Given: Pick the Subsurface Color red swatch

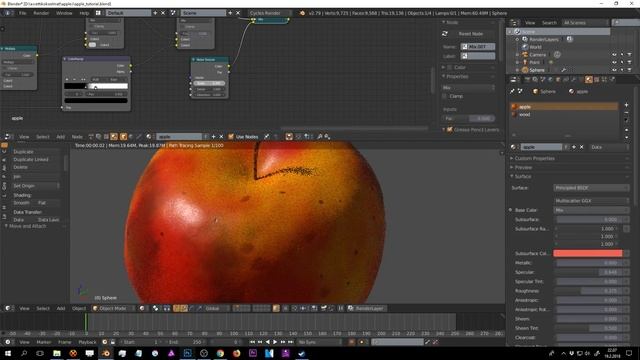Looking at the screenshot, I should [x=588, y=253].
